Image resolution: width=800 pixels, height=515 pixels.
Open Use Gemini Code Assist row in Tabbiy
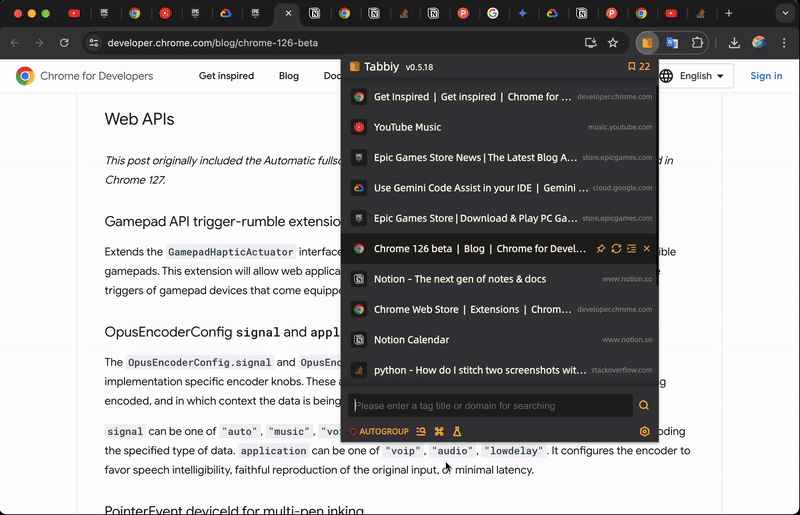click(x=500, y=188)
